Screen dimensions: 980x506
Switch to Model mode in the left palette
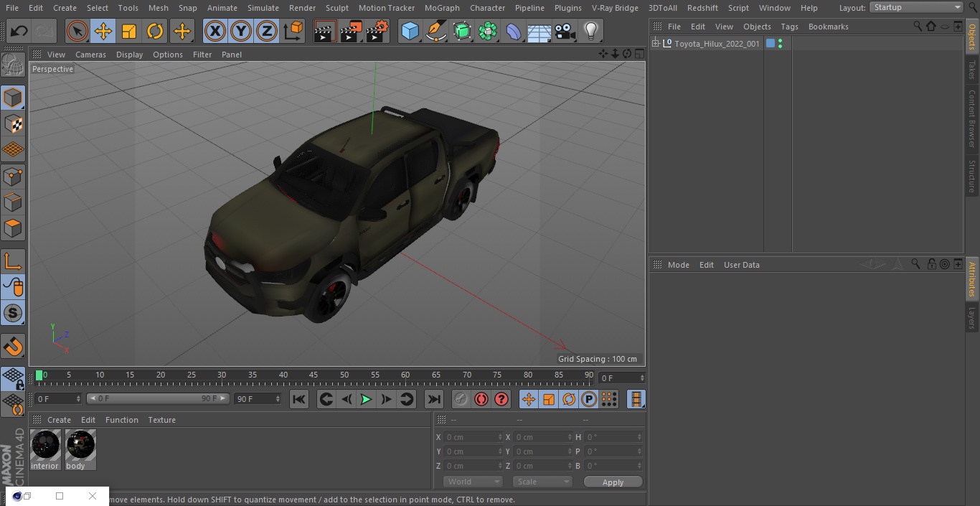(x=13, y=98)
